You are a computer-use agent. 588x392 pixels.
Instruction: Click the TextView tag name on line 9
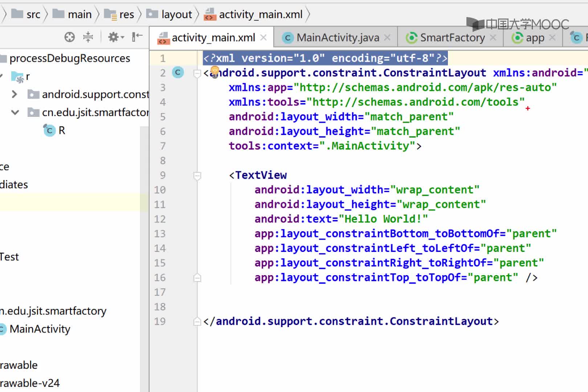261,175
